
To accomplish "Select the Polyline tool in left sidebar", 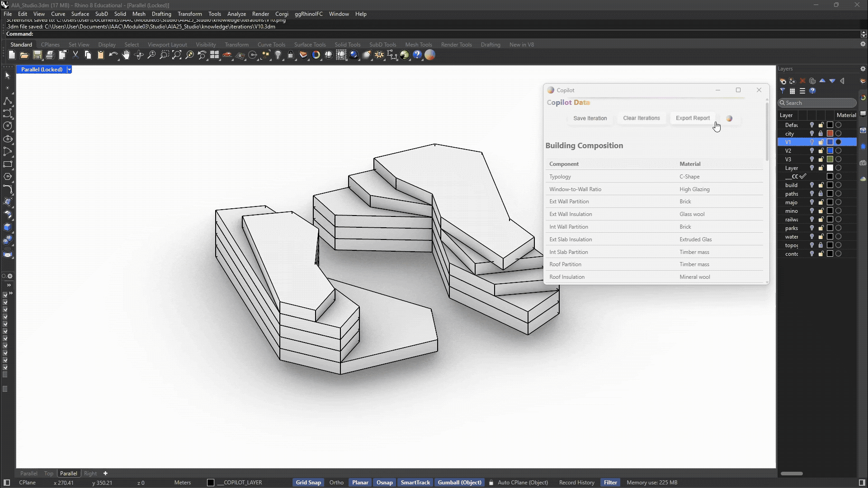I will point(8,101).
